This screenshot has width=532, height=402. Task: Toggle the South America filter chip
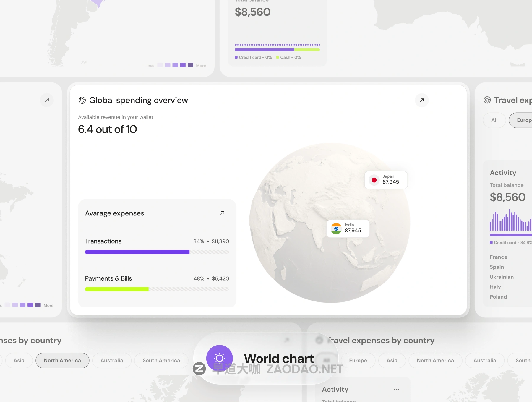coord(161,360)
